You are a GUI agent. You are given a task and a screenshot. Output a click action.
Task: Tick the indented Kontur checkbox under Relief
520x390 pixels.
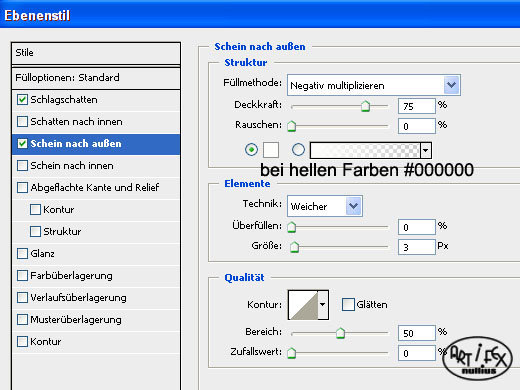35,210
